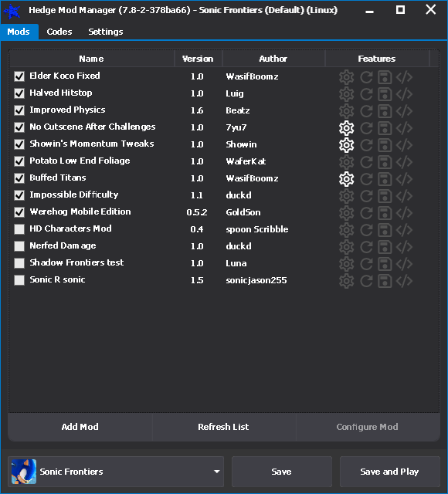Click code icon in Improved Physics row

tap(404, 111)
